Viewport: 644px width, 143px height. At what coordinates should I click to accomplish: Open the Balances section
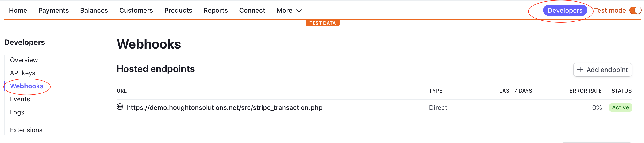[94, 11]
